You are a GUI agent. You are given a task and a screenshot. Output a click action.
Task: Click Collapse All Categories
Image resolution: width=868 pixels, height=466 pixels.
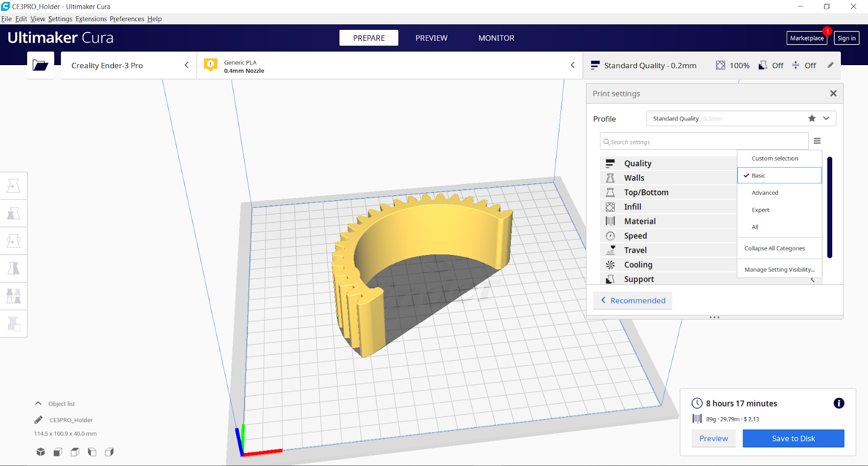[780, 248]
